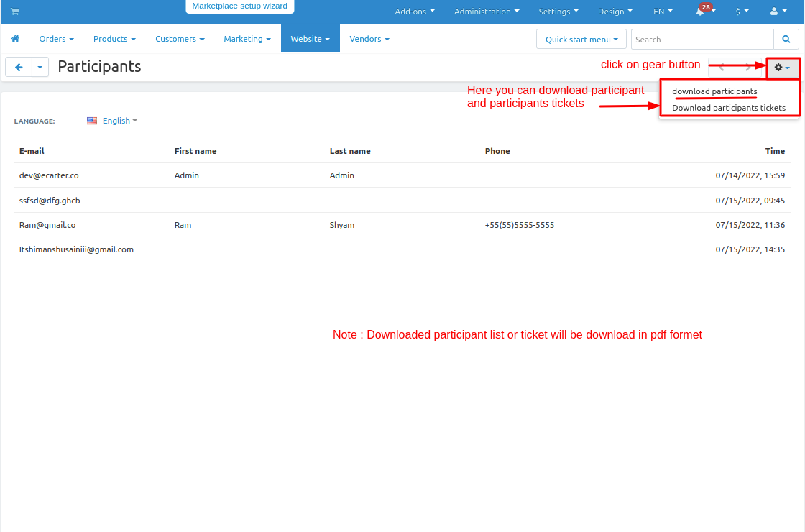805x532 pixels.
Task: Click the Marketplace setup wizard button
Action: [239, 6]
